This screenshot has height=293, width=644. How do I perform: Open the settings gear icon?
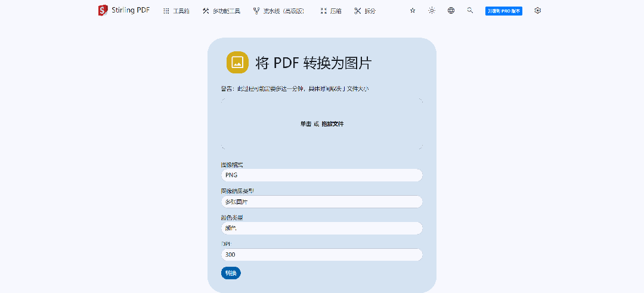pyautogui.click(x=538, y=11)
